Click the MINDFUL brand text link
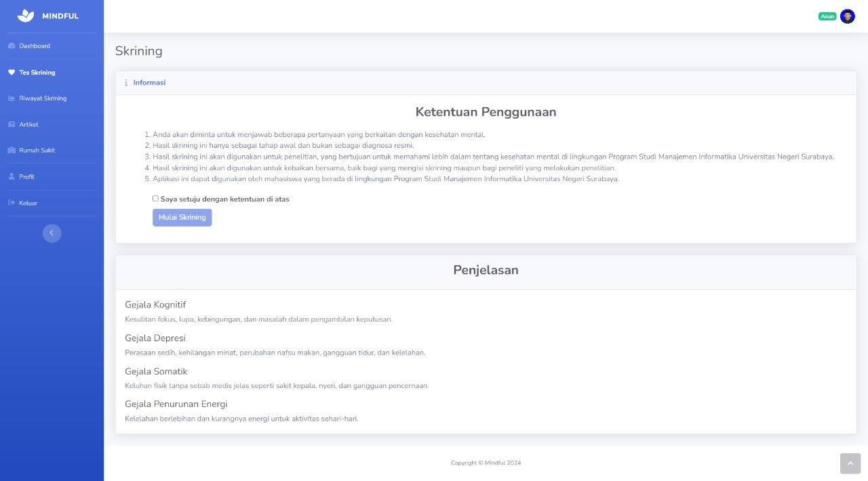Image resolution: width=868 pixels, height=481 pixels. click(x=60, y=16)
